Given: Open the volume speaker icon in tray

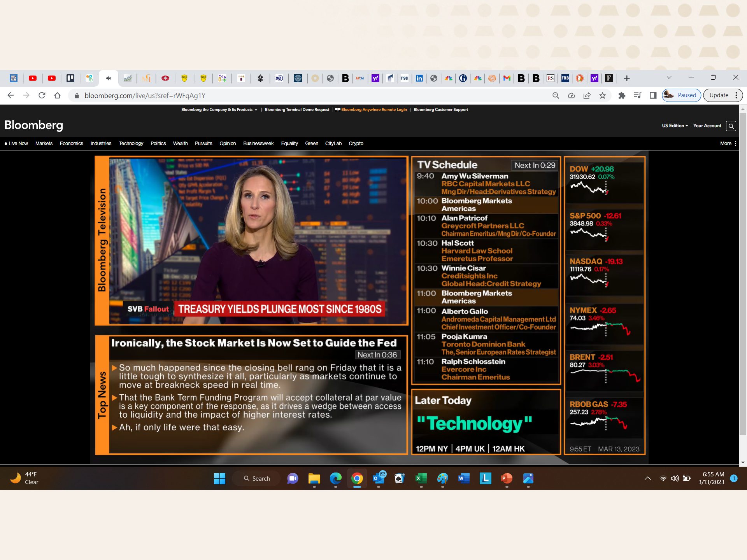Looking at the screenshot, I should click(x=675, y=478).
